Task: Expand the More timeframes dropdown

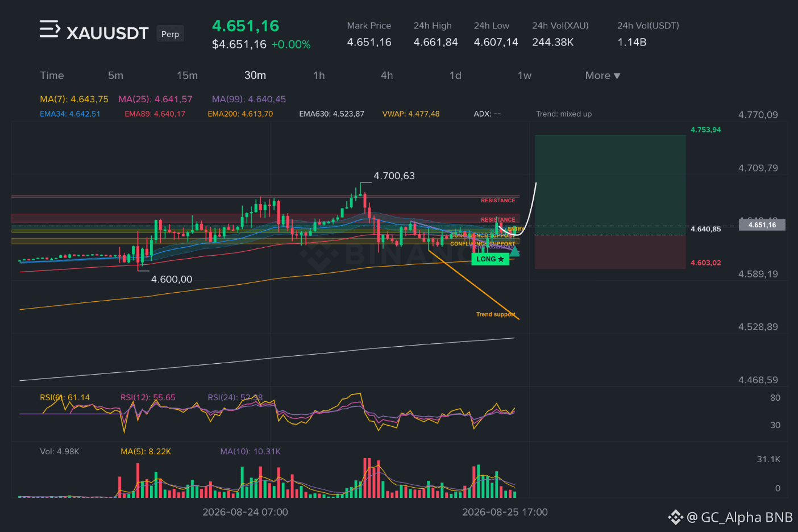Action: 602,76
